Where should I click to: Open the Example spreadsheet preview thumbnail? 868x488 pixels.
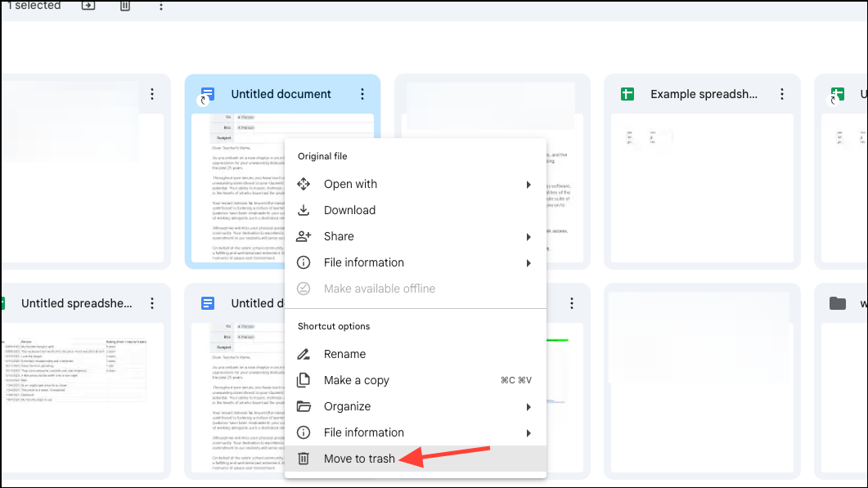point(702,188)
